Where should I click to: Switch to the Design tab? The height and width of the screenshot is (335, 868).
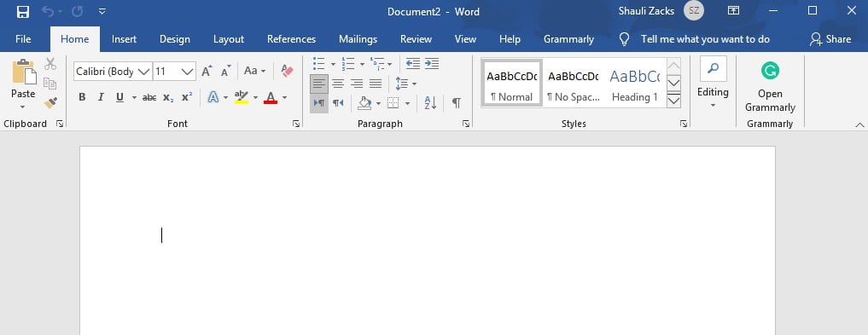click(175, 39)
